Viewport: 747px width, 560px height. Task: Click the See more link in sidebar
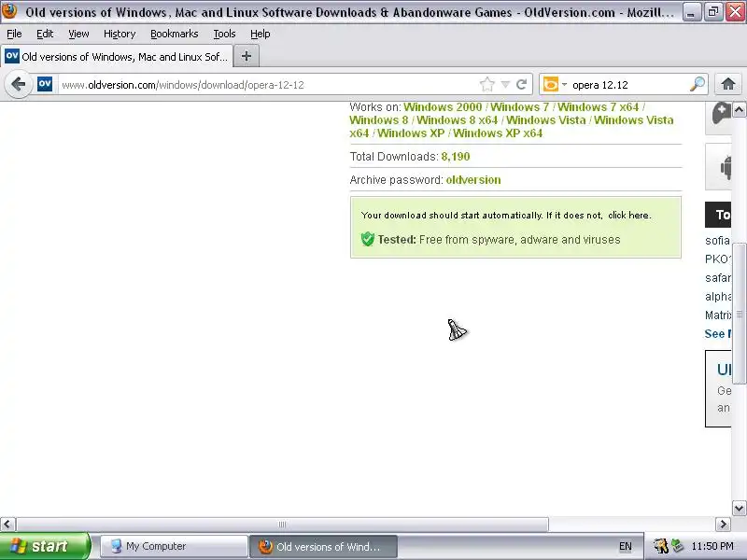[x=717, y=334]
